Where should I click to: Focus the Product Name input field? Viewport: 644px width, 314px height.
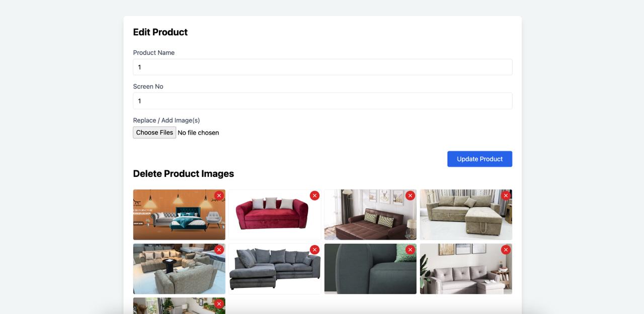pyautogui.click(x=323, y=67)
